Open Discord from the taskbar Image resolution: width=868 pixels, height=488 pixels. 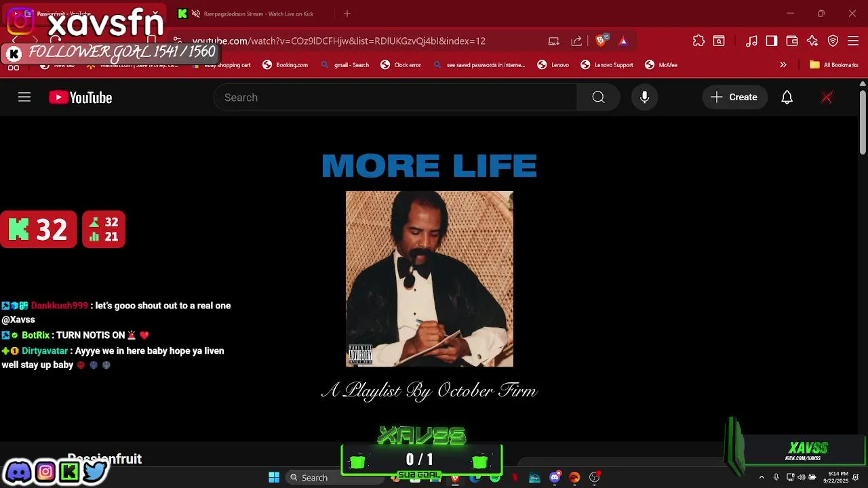(x=555, y=478)
